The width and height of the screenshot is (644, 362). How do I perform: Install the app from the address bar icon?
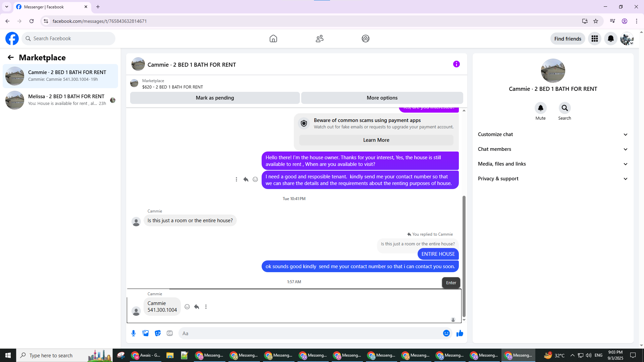pos(585,21)
